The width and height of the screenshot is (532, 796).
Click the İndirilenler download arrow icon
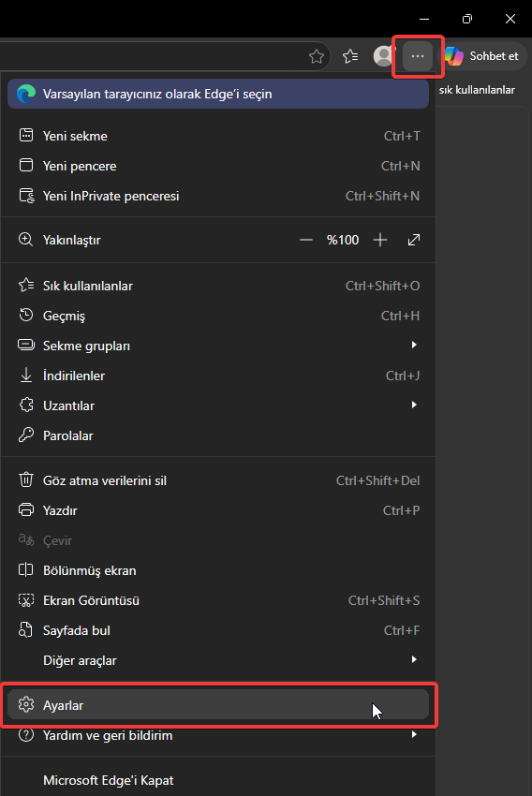click(x=26, y=376)
